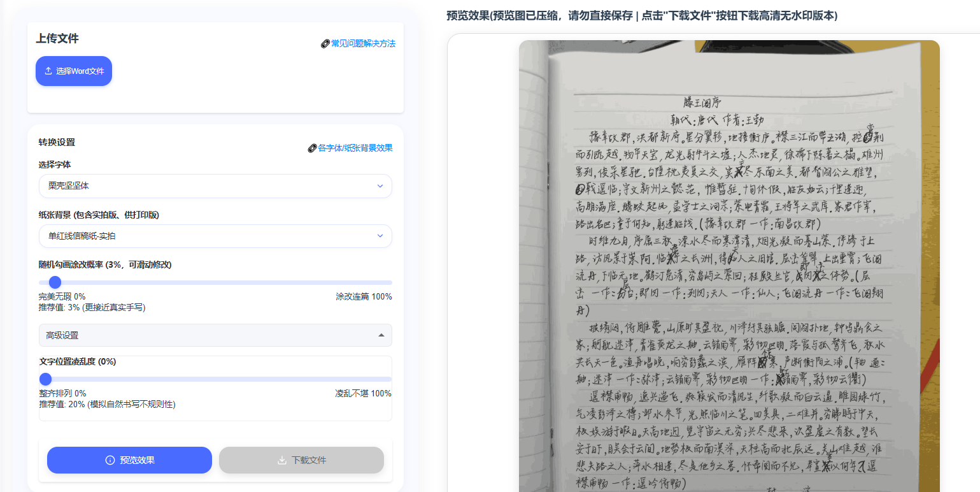The width and height of the screenshot is (980, 492).
Task: Click the 文字位置凌乱度 slider handle
Action: tap(45, 379)
